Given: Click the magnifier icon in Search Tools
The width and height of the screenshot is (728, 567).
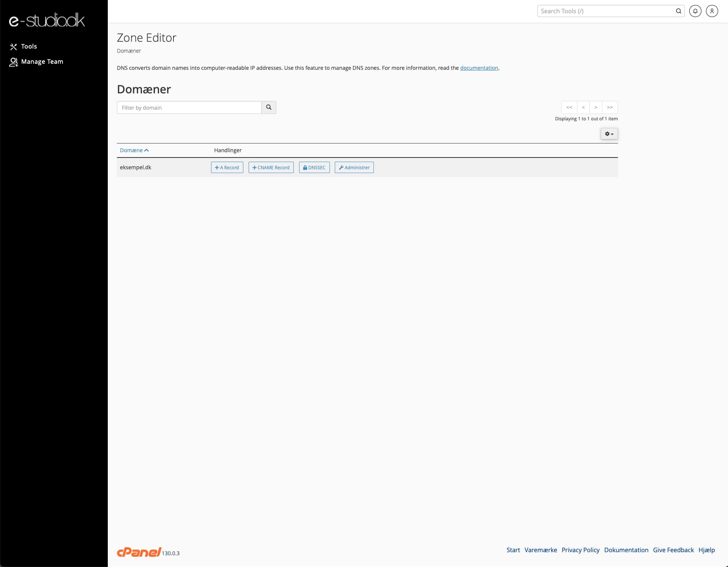Looking at the screenshot, I should 678,11.
